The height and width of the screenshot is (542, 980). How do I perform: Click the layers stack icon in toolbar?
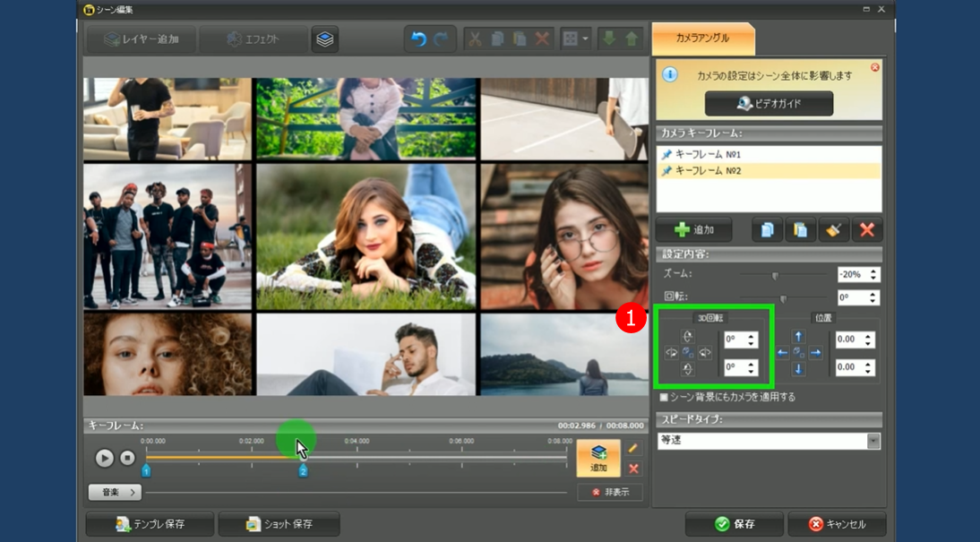pyautogui.click(x=325, y=39)
